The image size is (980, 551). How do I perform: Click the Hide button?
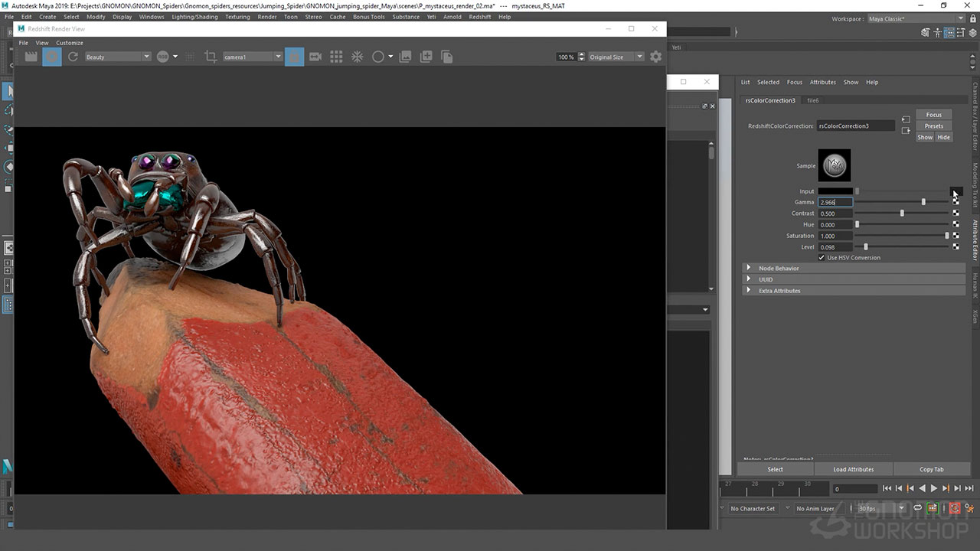click(x=943, y=137)
